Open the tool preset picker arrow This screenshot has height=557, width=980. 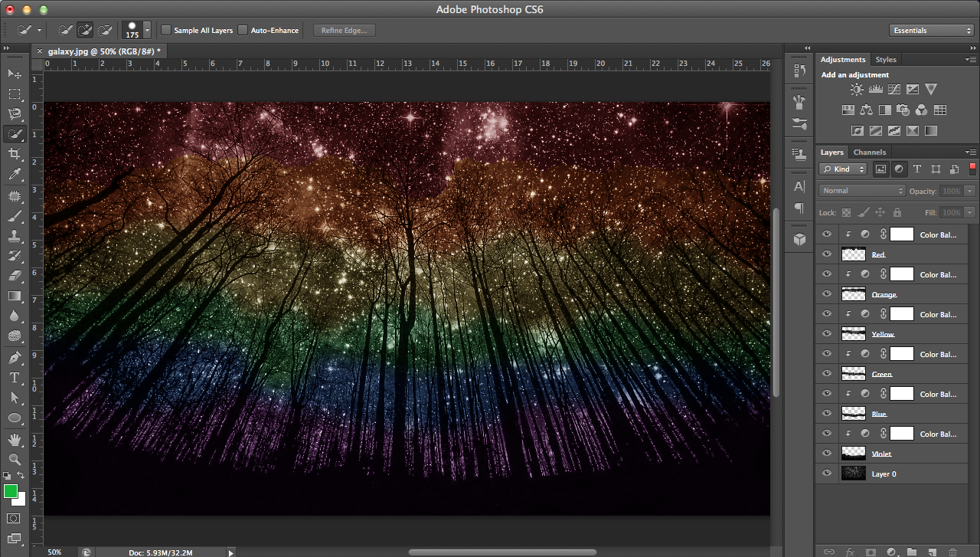[39, 31]
